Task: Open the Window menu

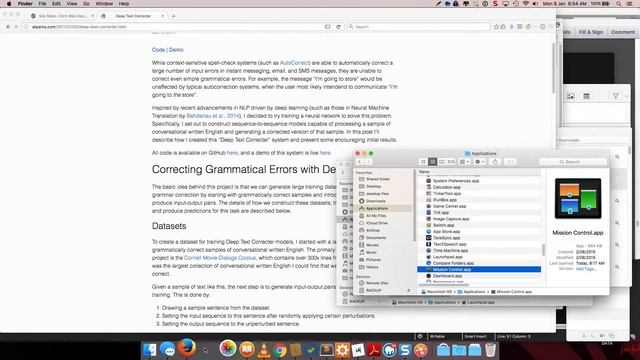Action: tap(104, 4)
